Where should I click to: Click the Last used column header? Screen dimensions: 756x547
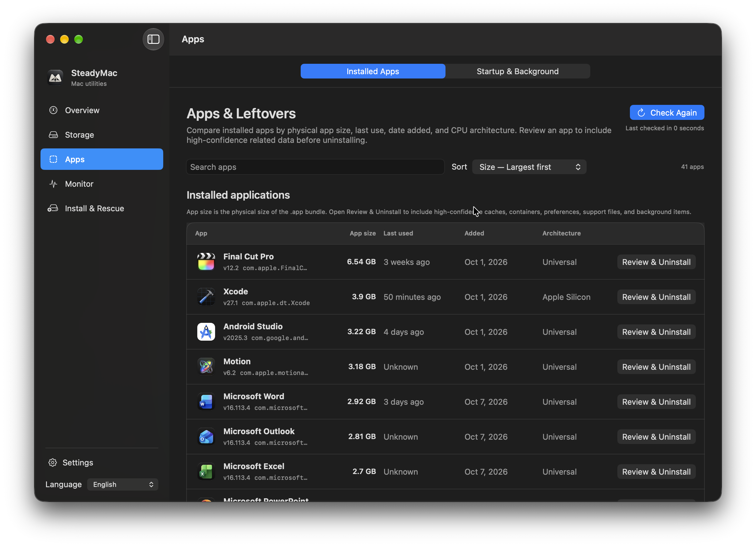398,234
